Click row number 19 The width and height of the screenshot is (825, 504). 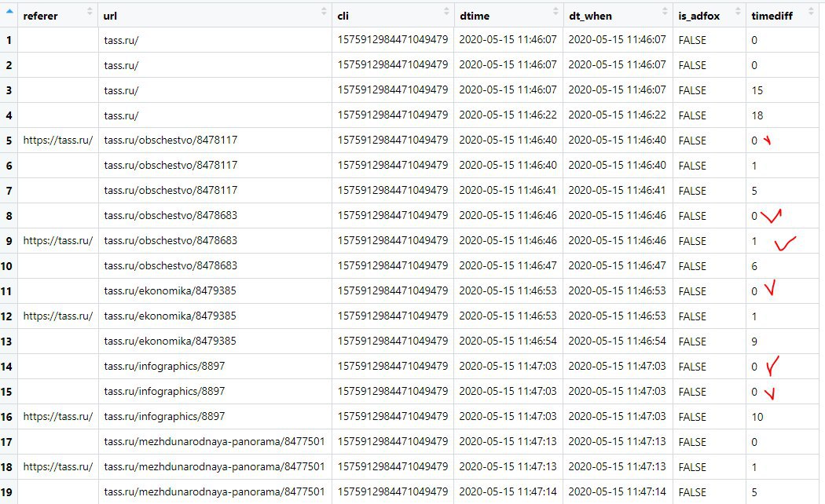pyautogui.click(x=6, y=493)
